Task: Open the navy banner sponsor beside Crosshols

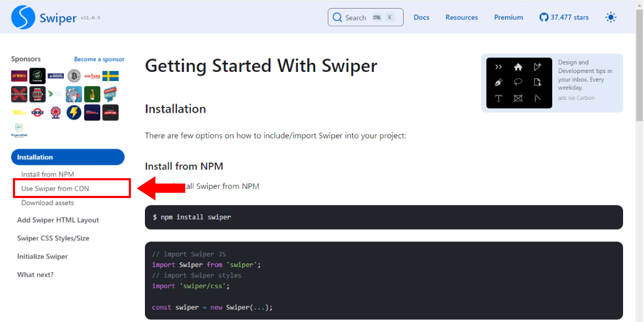Action: (56, 76)
